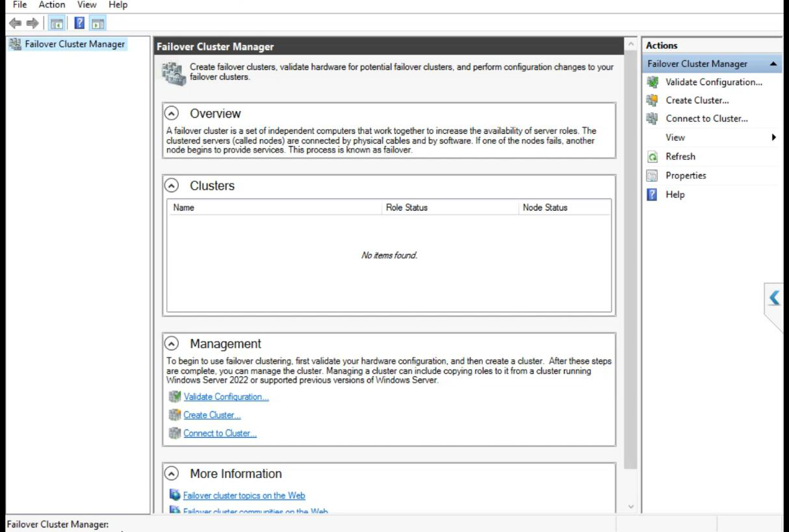Click Create Cluster icon in Actions pane
Viewport: 789px width, 532px height.
[654, 101]
